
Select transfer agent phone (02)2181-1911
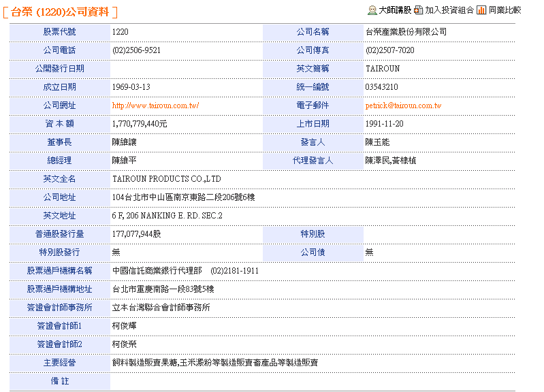(234, 271)
